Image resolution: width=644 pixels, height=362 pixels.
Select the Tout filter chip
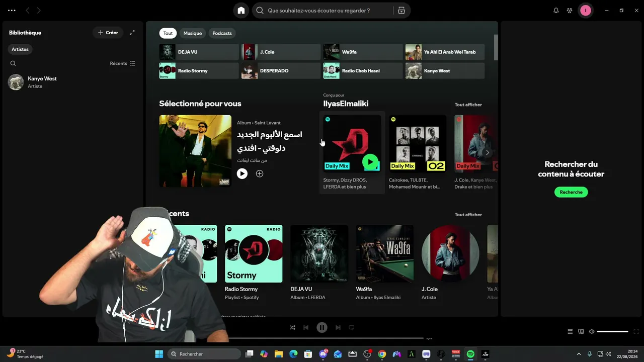tap(168, 33)
